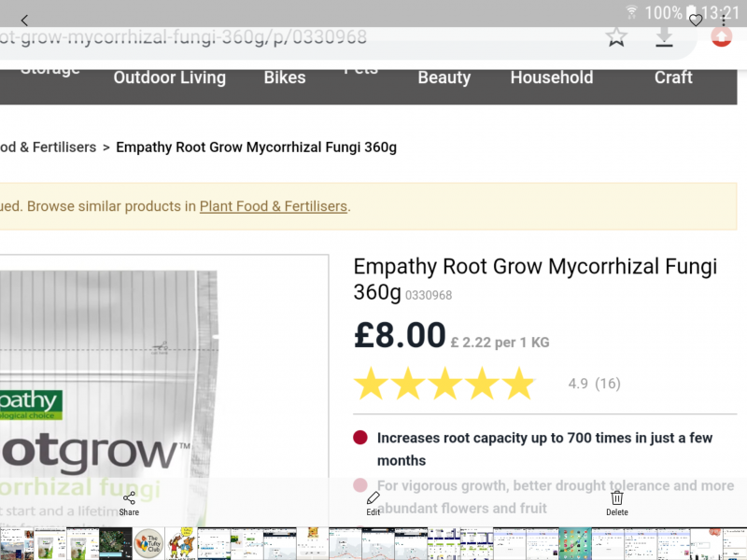The width and height of the screenshot is (747, 560).
Task: Click the download arrow icon
Action: point(664,37)
